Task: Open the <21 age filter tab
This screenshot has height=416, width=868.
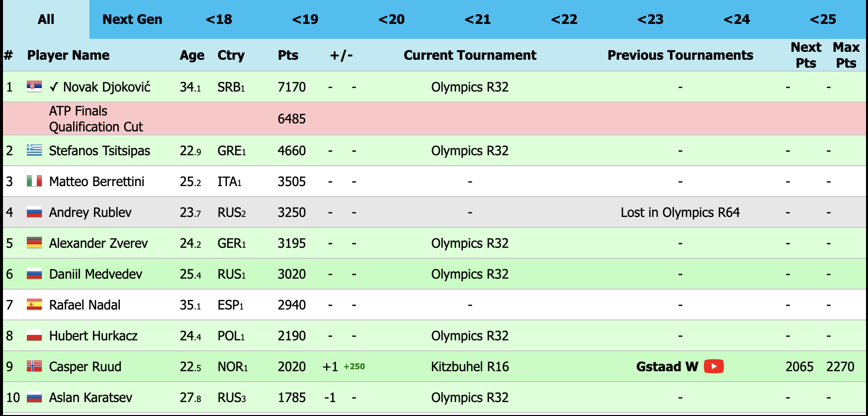Action: (x=478, y=19)
